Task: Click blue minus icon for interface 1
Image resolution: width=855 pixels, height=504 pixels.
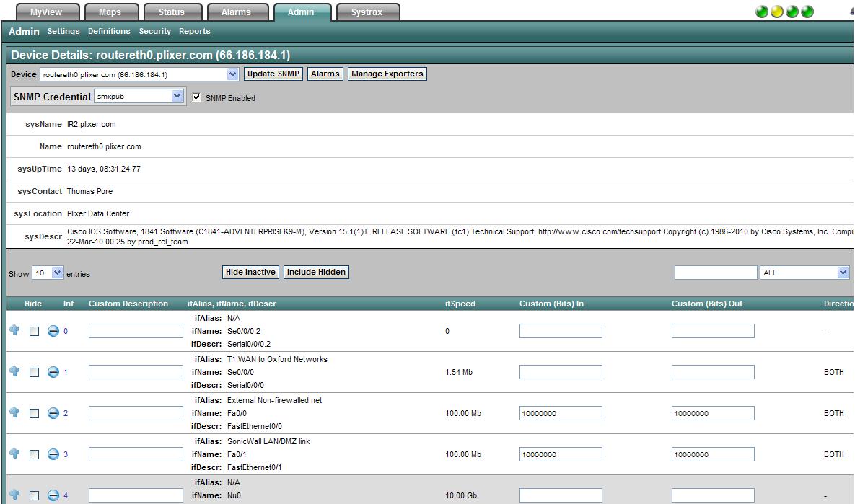Action: point(53,372)
